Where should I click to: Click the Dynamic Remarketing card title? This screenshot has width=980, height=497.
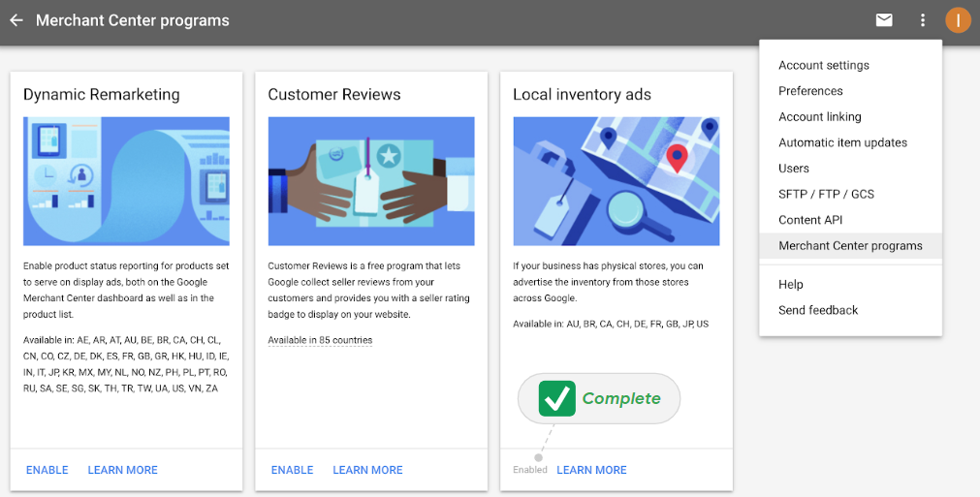pyautogui.click(x=101, y=94)
